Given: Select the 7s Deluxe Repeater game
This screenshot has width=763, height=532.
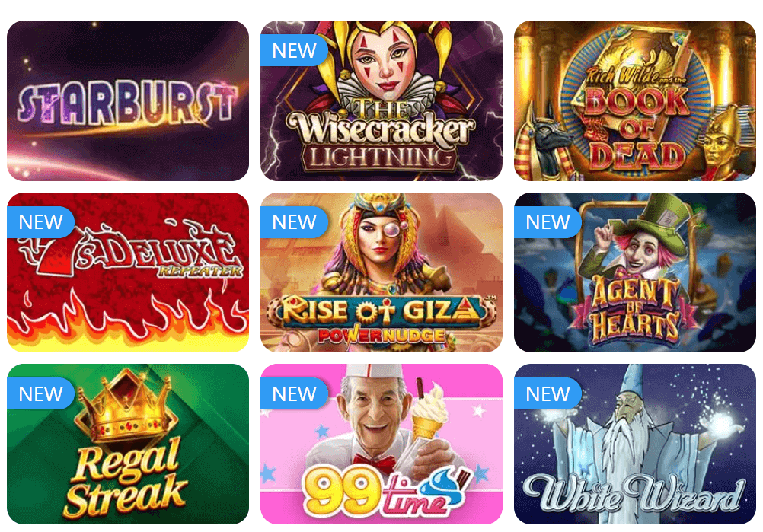Looking at the screenshot, I should click(128, 272).
